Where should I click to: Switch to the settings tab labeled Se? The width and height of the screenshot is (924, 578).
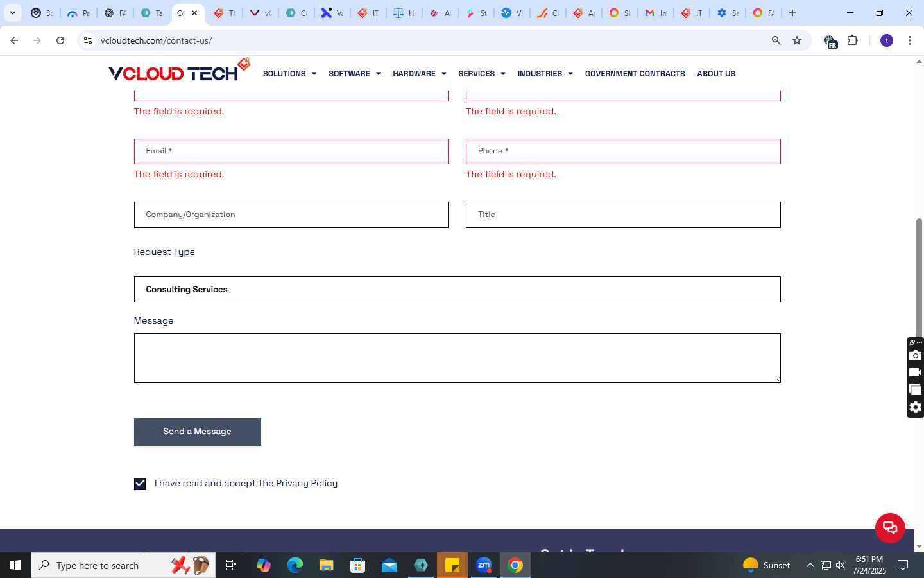click(x=728, y=13)
